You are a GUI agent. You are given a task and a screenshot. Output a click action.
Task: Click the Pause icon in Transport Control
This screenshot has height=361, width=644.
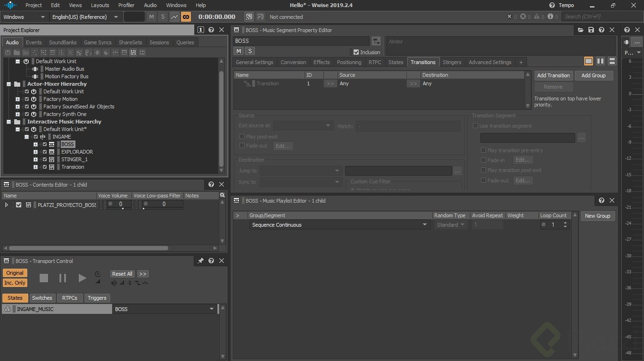point(63,278)
